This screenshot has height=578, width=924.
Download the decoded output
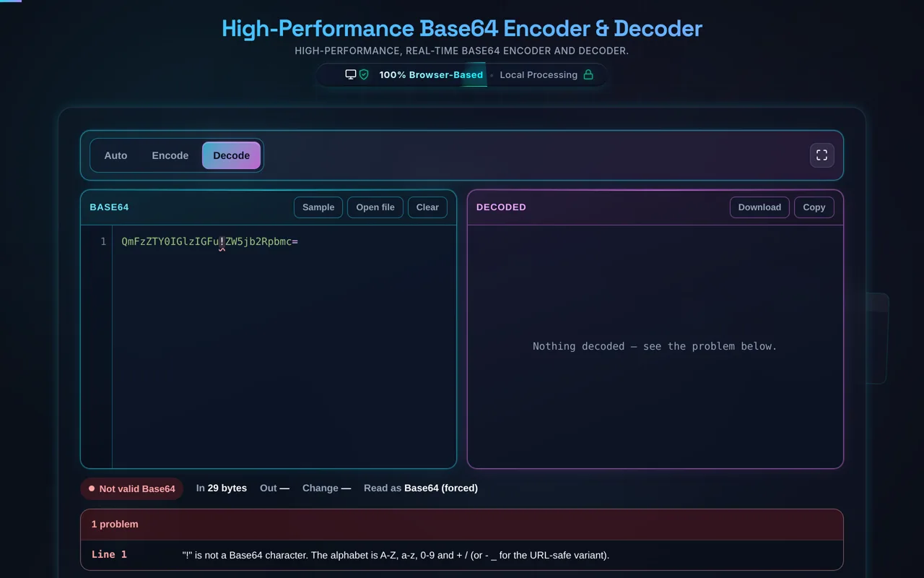tap(759, 207)
